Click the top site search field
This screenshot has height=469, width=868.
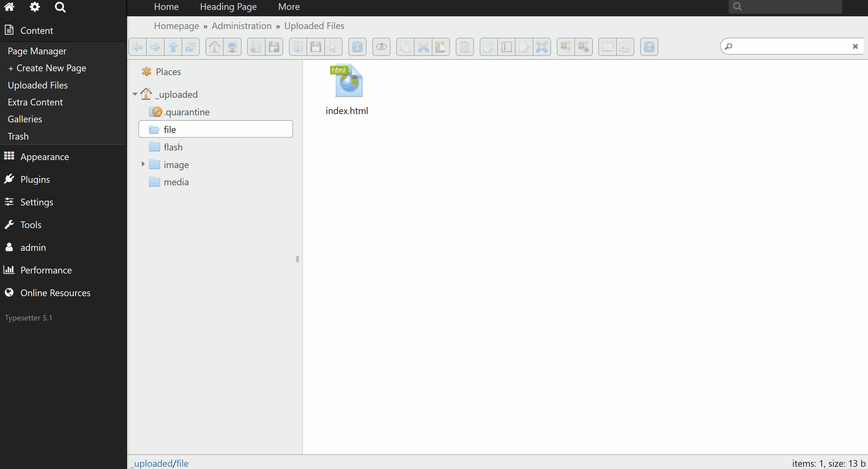click(785, 6)
